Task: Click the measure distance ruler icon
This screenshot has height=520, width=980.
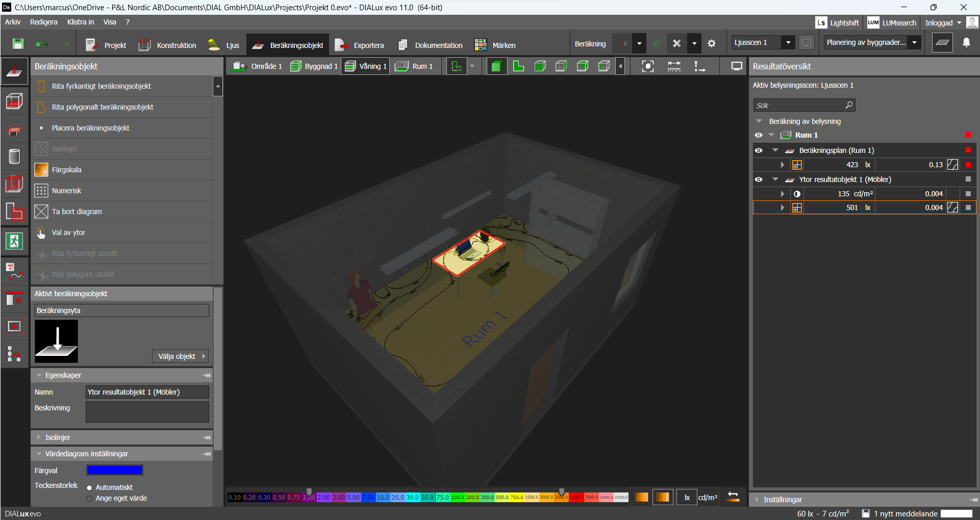Action: point(673,66)
